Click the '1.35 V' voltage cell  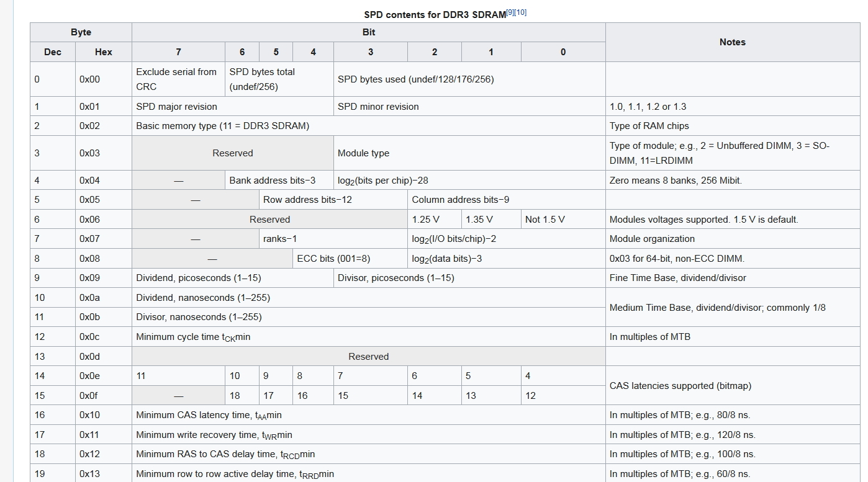(479, 220)
